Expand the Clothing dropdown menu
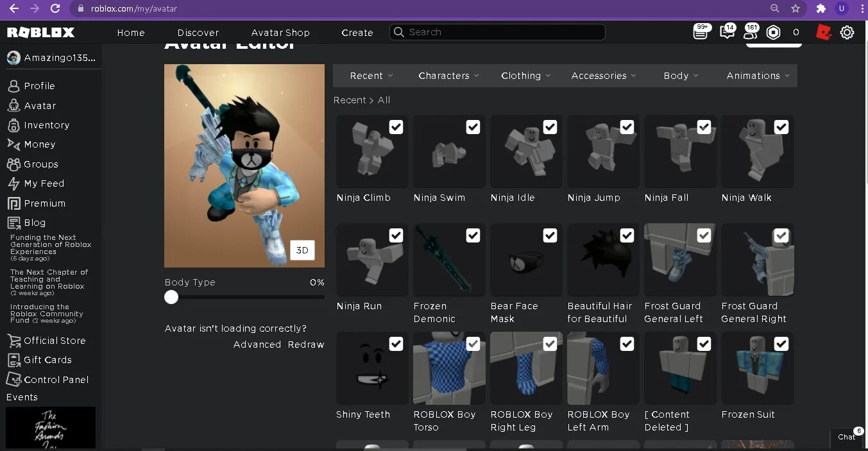868x451 pixels. [x=526, y=76]
